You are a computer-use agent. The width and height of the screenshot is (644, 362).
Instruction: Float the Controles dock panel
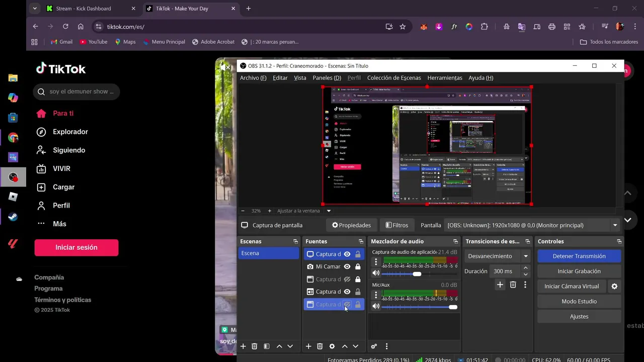point(619,241)
